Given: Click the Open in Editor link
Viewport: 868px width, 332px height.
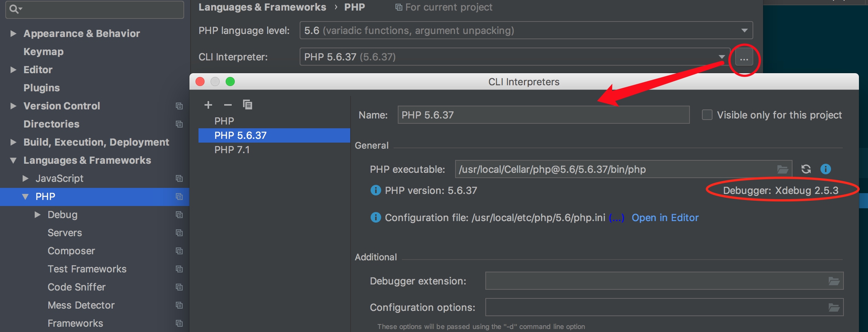Looking at the screenshot, I should 665,218.
